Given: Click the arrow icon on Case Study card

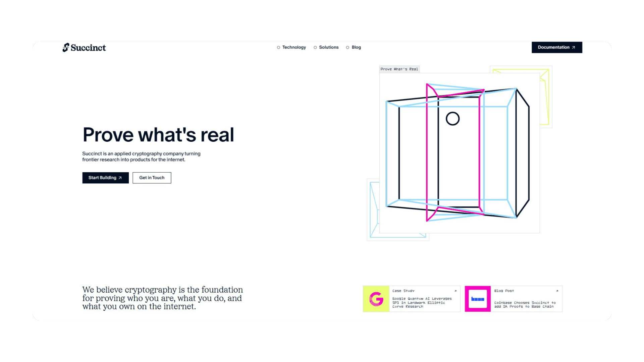Looking at the screenshot, I should tap(455, 291).
